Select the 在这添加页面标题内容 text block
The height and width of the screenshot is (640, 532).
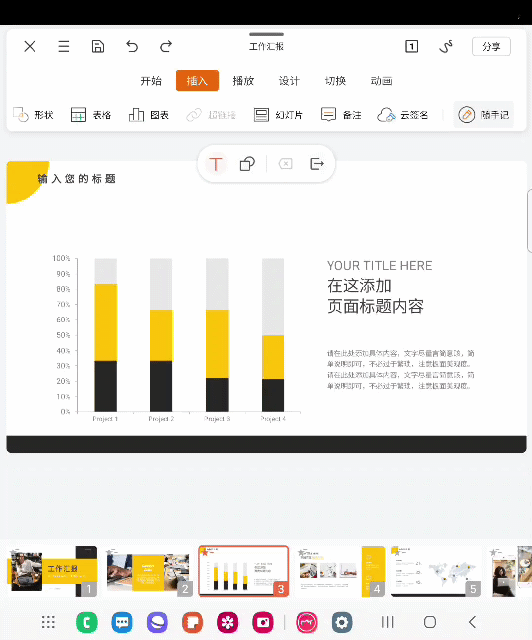[x=375, y=296]
